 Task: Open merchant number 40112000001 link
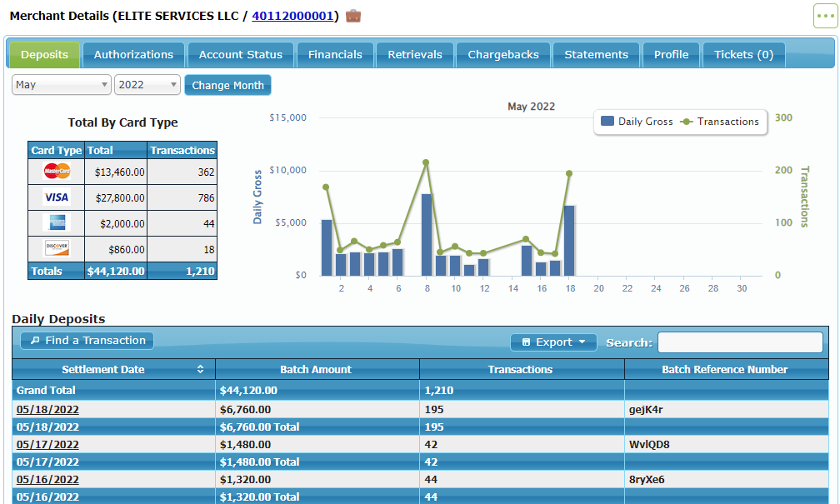[293, 16]
